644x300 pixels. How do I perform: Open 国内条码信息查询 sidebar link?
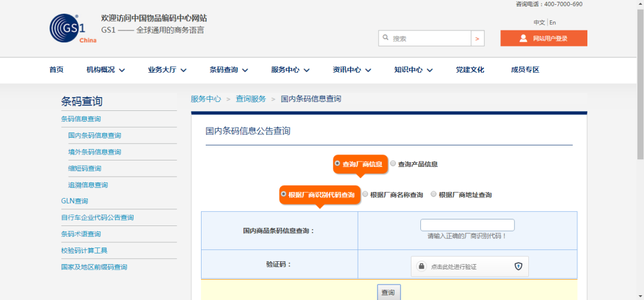(x=94, y=135)
